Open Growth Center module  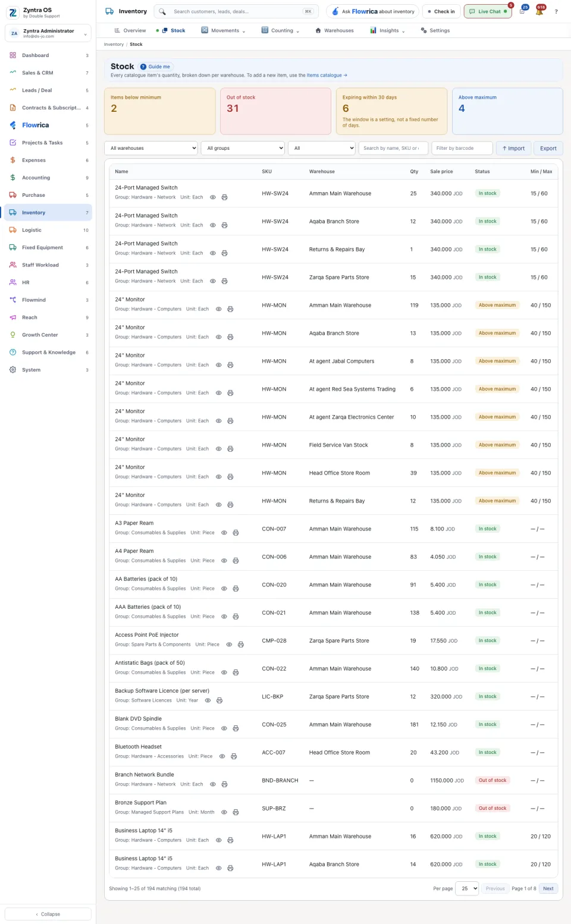48,335
